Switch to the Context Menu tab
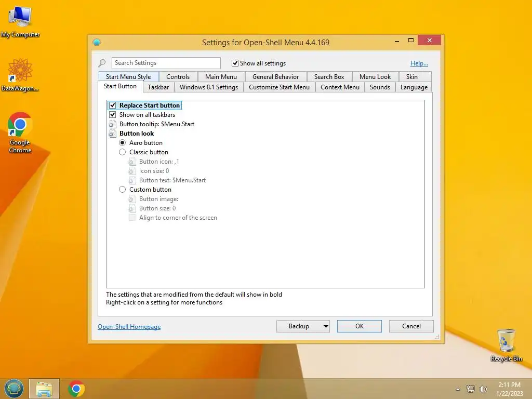Viewport: 532px width, 399px height. (x=340, y=87)
